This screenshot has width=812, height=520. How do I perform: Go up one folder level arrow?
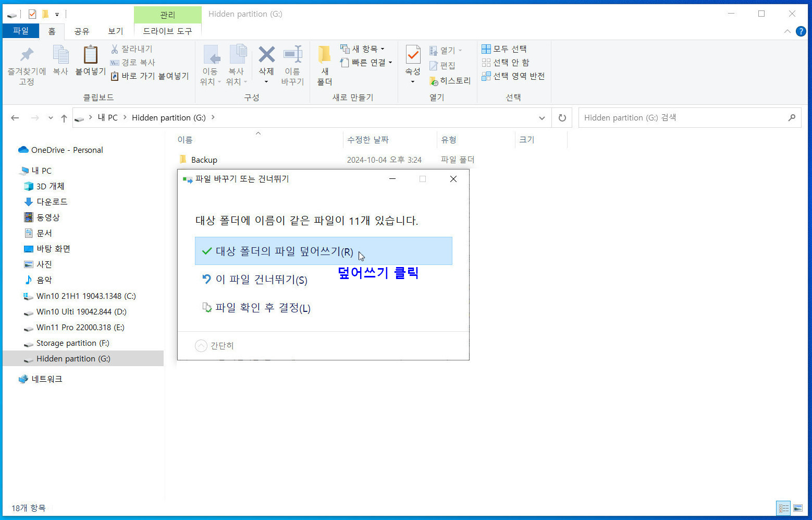click(x=64, y=118)
